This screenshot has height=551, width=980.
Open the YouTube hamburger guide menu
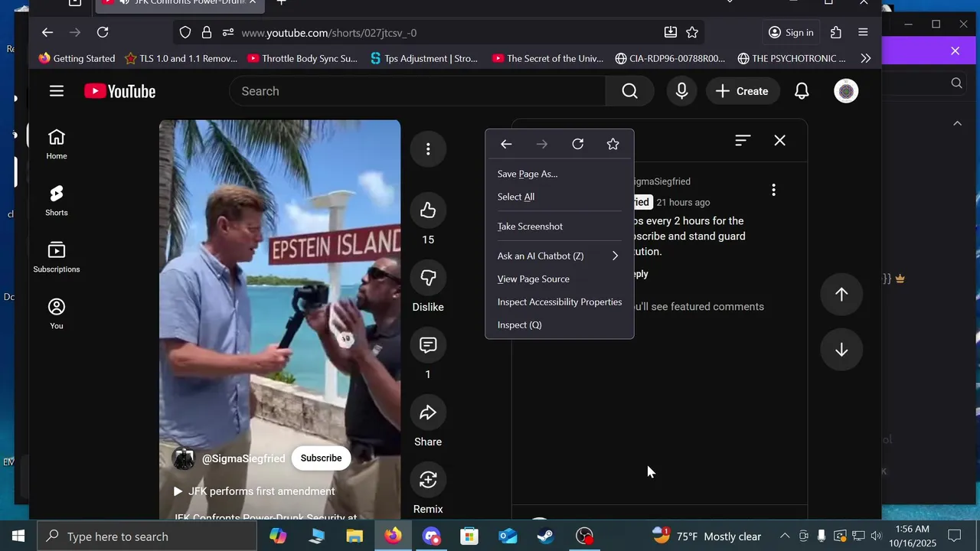[57, 91]
